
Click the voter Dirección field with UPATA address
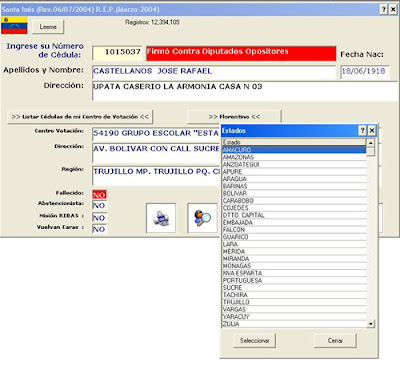pos(245,91)
